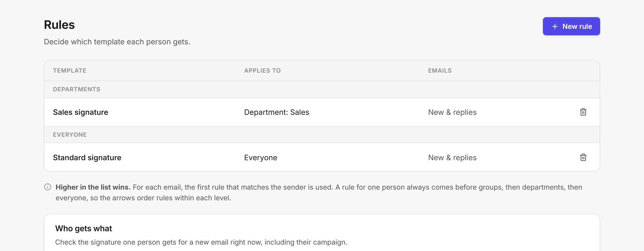The height and width of the screenshot is (251, 644).
Task: Open the Sales signature template
Action: (x=80, y=112)
